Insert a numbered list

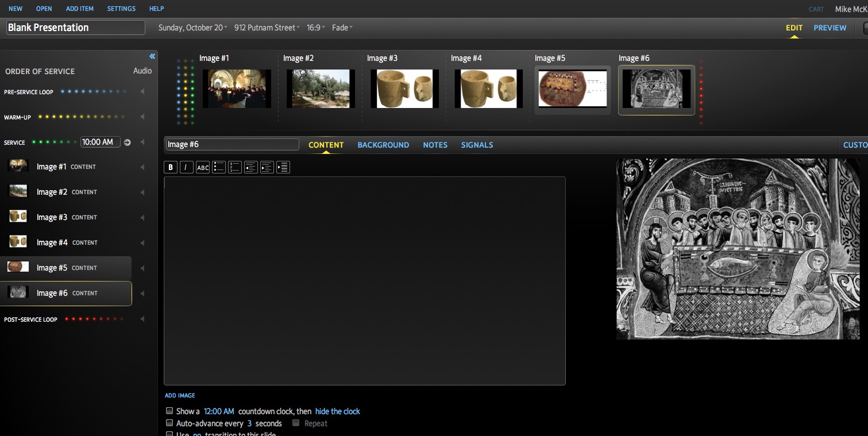click(x=235, y=167)
